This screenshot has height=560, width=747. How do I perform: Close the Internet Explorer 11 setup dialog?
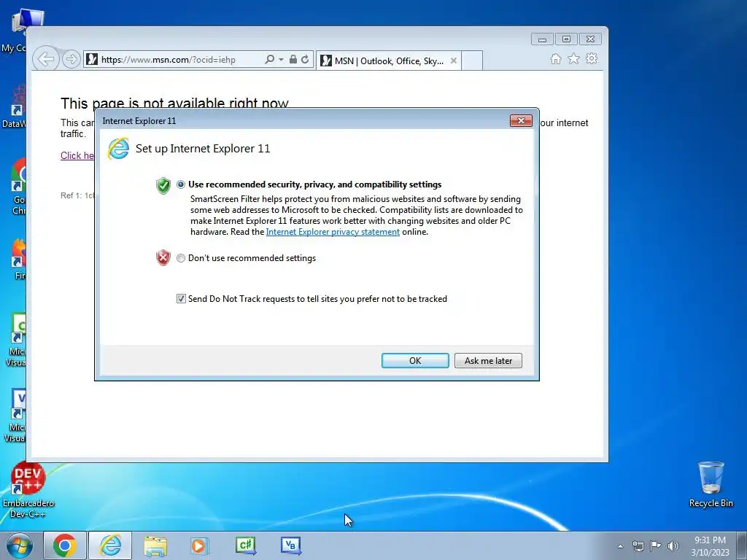tap(521, 120)
